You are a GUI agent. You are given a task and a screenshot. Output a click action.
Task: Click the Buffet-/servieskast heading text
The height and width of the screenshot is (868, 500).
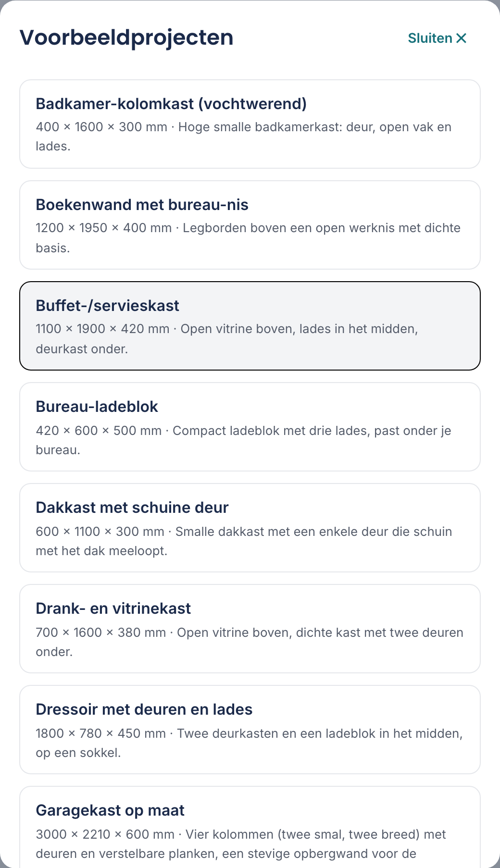click(107, 306)
